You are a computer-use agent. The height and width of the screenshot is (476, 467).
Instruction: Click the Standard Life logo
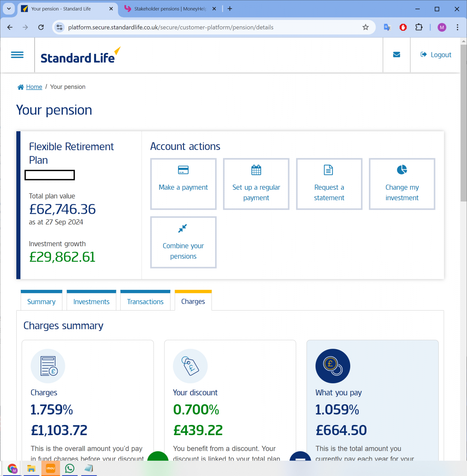tap(81, 55)
